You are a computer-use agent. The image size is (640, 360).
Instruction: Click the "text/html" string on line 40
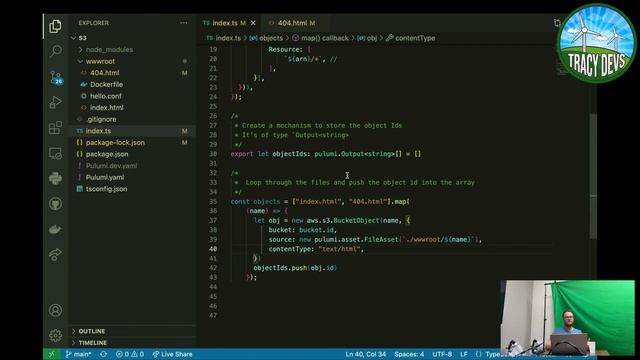point(340,249)
